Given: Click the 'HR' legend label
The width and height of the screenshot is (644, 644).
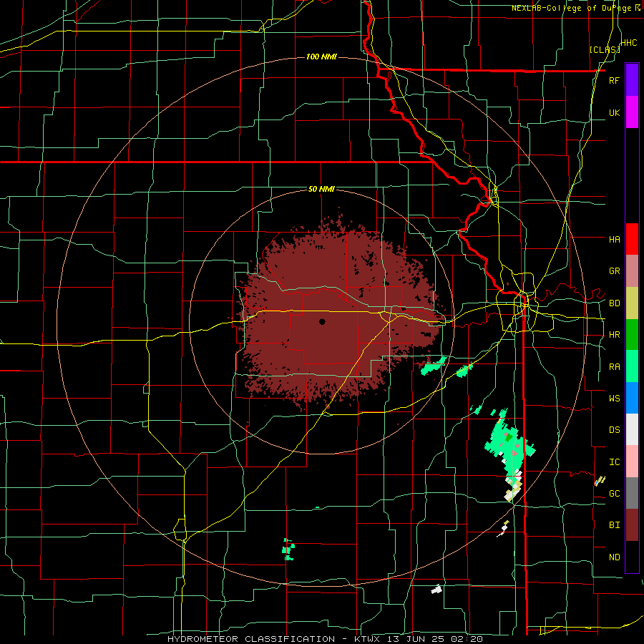Looking at the screenshot, I should point(614,335).
